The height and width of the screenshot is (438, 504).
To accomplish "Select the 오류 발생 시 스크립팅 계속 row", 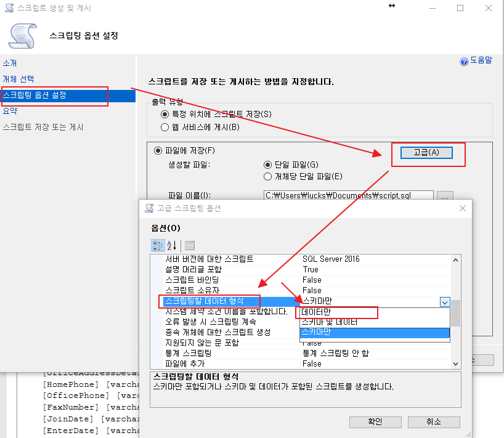I will click(x=232, y=322).
